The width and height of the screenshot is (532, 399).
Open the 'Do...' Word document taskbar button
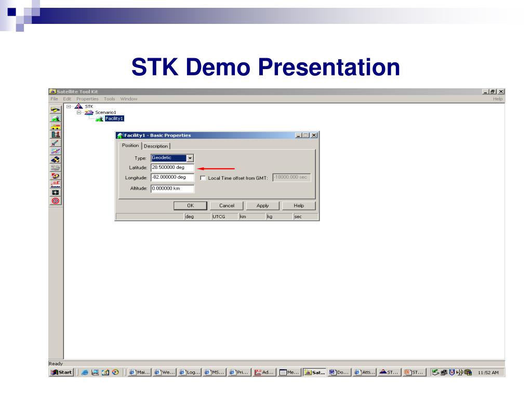click(x=339, y=373)
